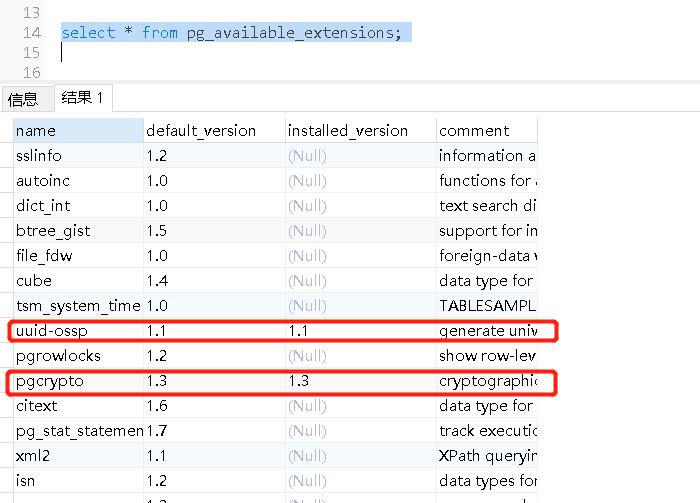This screenshot has width=700, height=503.
Task: Click default_version 1.5 of btree_gist
Action: (214, 231)
